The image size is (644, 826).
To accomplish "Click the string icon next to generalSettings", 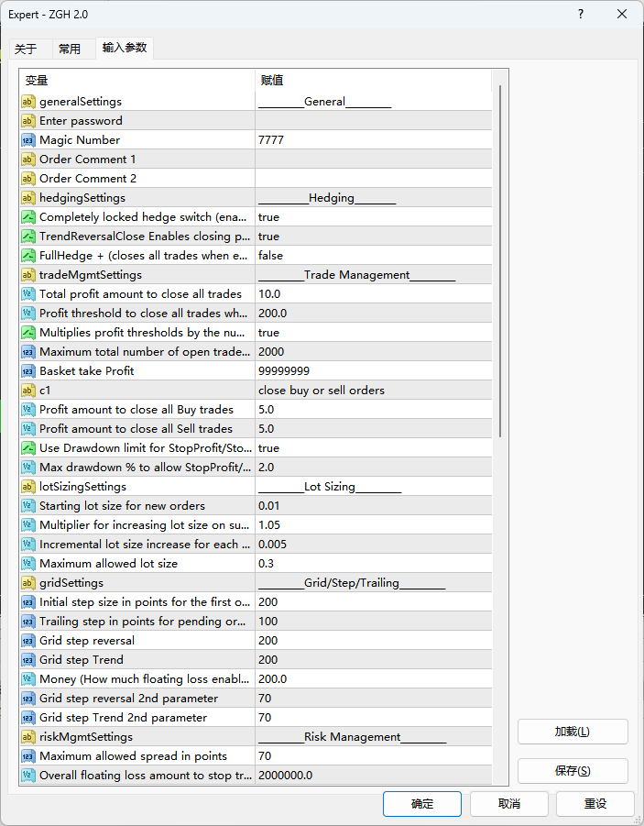I will [27, 102].
